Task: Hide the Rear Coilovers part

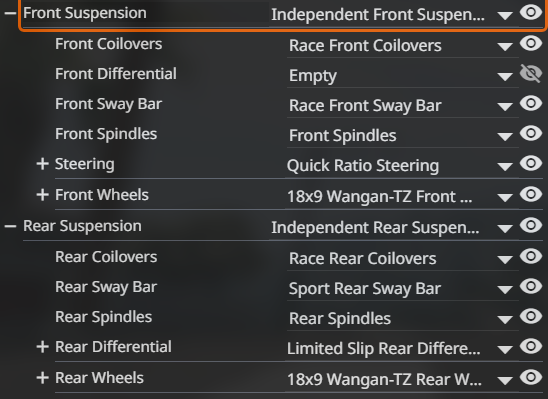Action: coord(531,256)
